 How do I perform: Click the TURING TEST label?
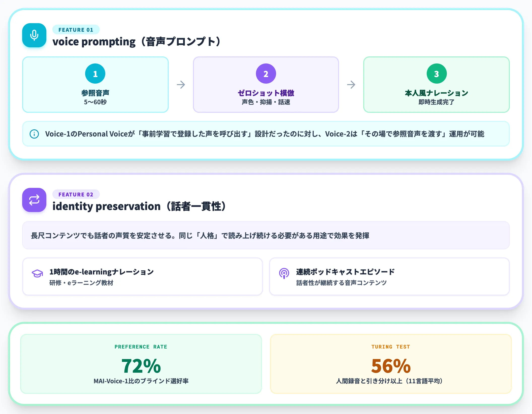pos(391,347)
